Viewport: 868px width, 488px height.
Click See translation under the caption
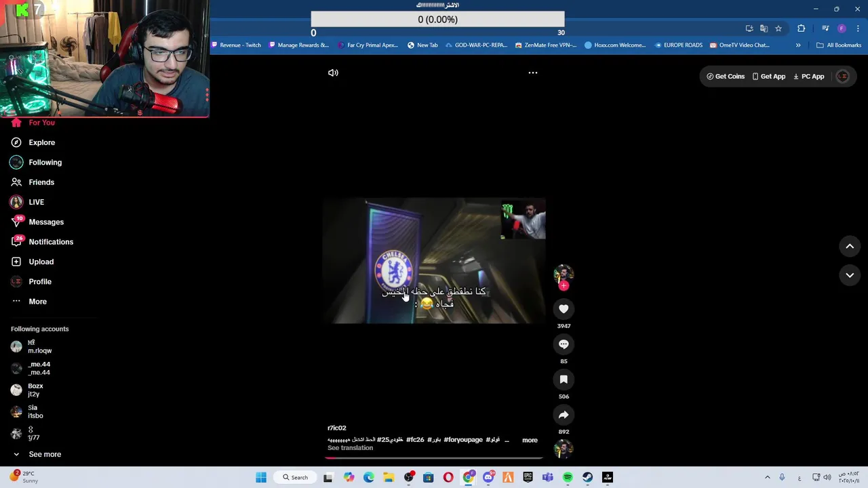pos(350,448)
